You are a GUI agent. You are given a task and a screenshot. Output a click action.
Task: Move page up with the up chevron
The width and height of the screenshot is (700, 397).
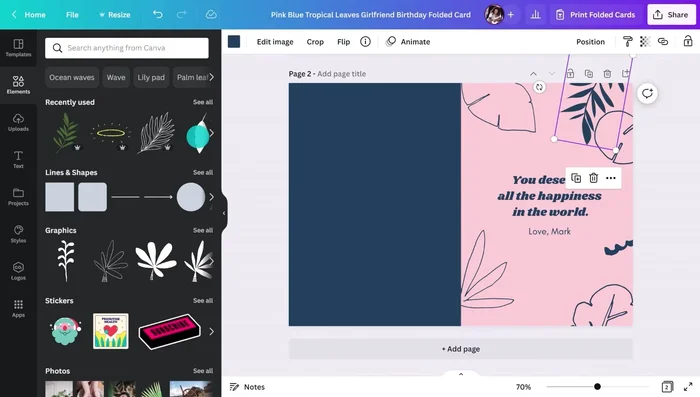coord(533,74)
